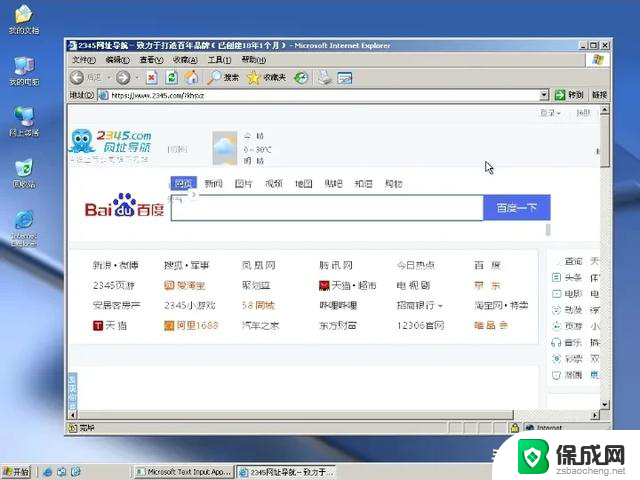This screenshot has width=640, height=480.
Task: Select the 新闻 search tab
Action: coord(213,184)
